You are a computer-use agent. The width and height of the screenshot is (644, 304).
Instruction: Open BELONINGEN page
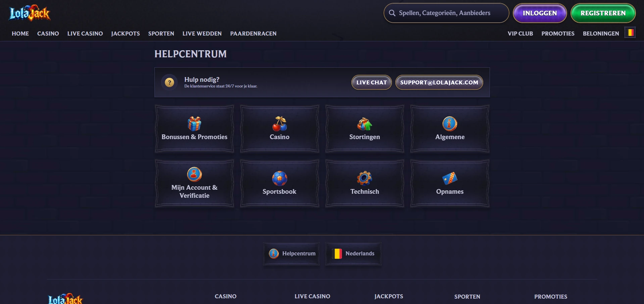601,34
